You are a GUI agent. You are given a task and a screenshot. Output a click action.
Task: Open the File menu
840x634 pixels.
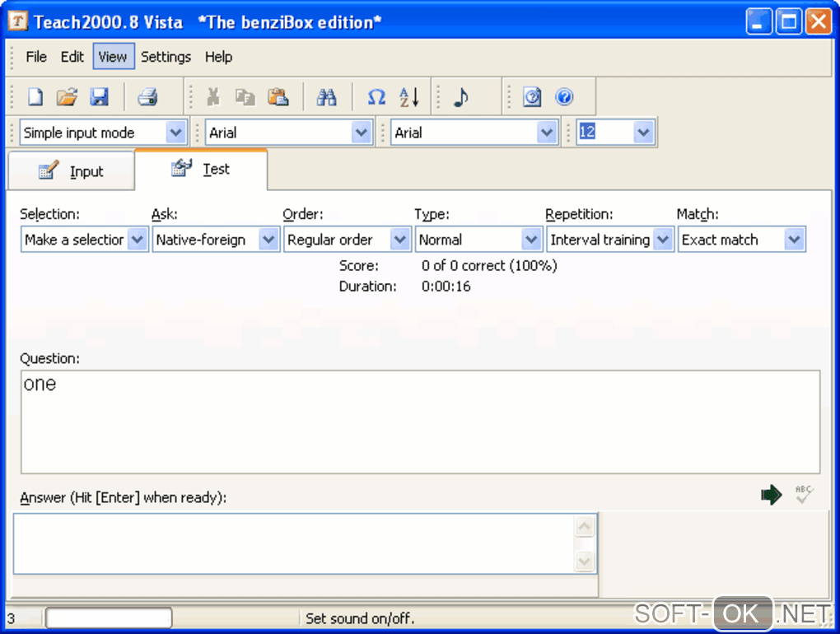(x=36, y=57)
